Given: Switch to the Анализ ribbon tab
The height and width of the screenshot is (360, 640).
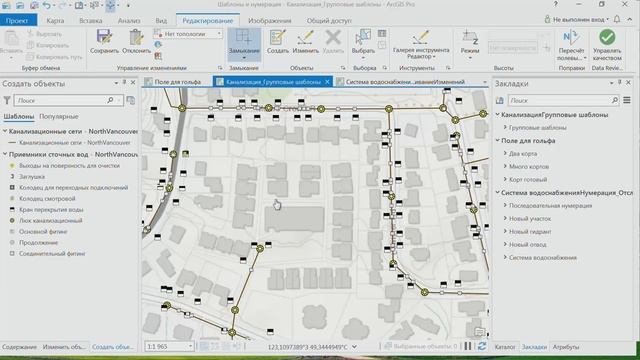Looking at the screenshot, I should click(x=129, y=20).
